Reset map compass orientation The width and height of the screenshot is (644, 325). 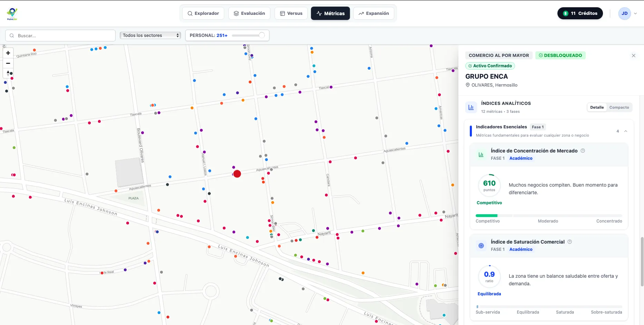pos(8,73)
